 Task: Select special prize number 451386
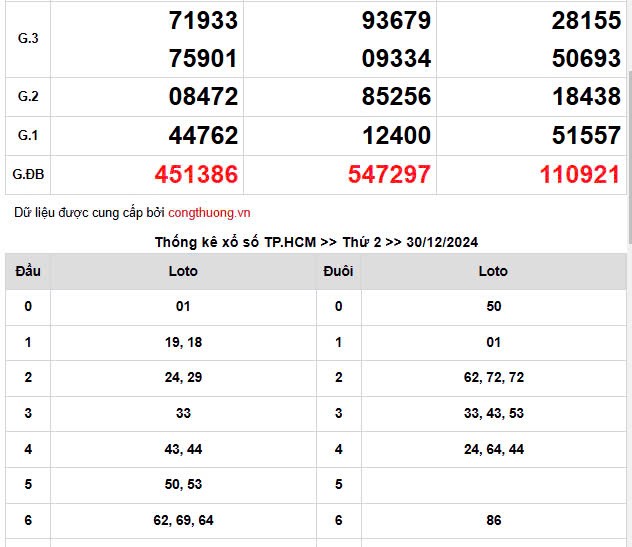pos(196,175)
